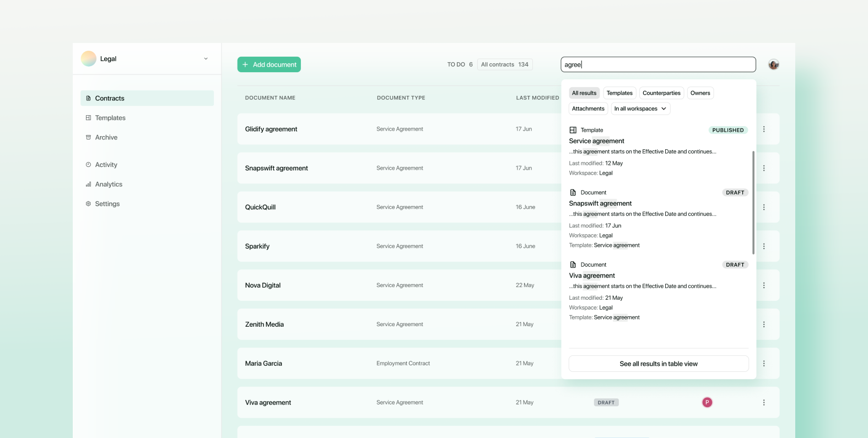868x438 pixels.
Task: Open more options for Nova Digital row
Action: pos(764,285)
